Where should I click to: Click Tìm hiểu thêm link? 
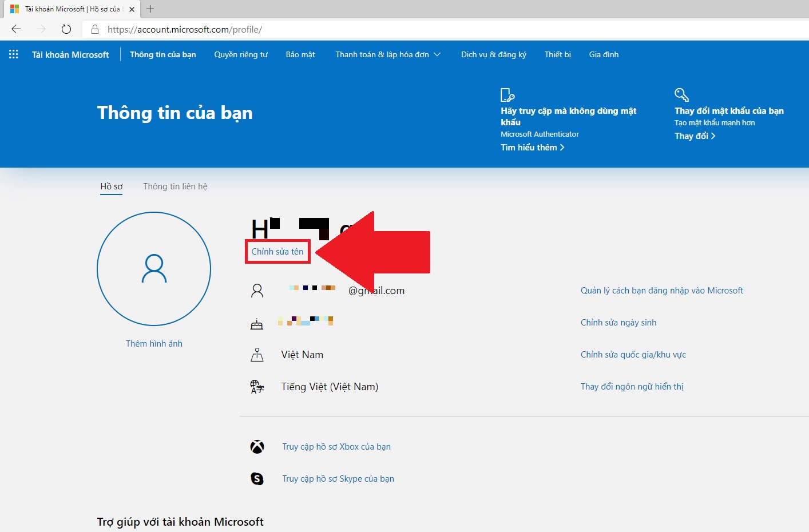coord(533,148)
